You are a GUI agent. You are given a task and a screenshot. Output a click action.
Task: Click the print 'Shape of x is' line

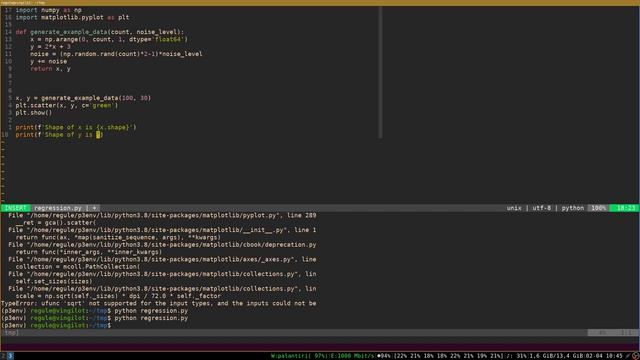coord(76,127)
